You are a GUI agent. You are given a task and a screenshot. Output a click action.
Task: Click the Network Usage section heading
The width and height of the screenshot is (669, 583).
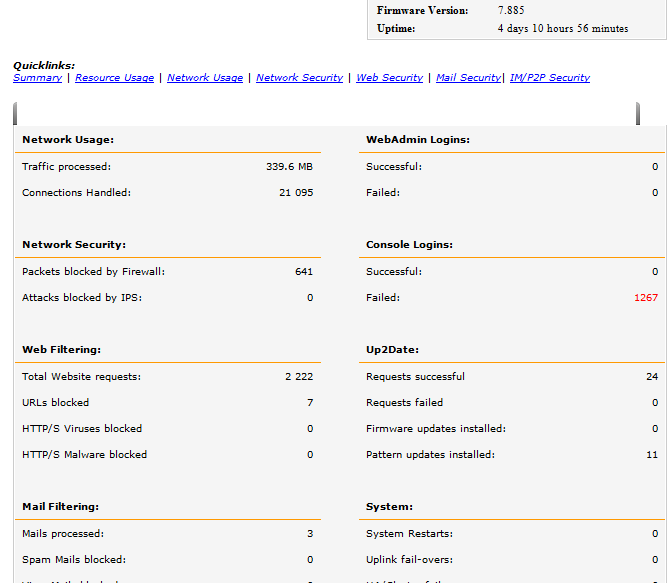pyautogui.click(x=68, y=140)
